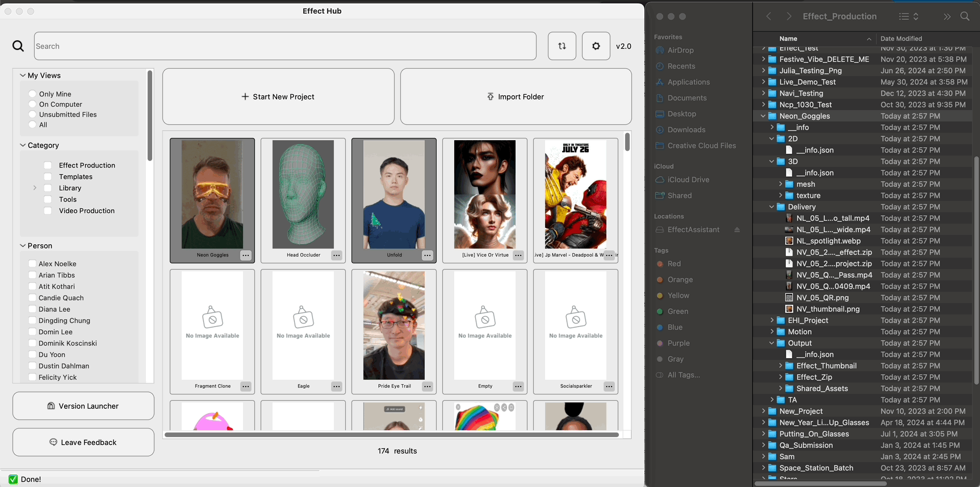
Task: Open AirDrop in the Finder sidebar
Action: pos(681,51)
